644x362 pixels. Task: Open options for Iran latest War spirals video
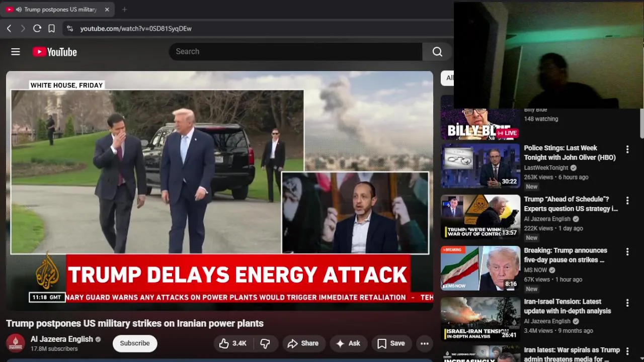(x=627, y=351)
